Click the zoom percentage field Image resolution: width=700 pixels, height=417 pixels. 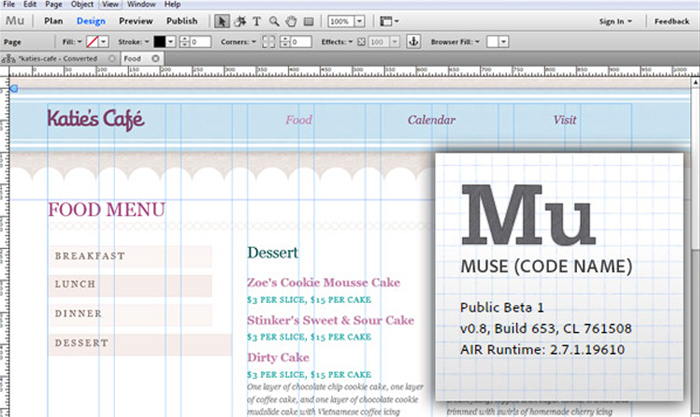(341, 21)
